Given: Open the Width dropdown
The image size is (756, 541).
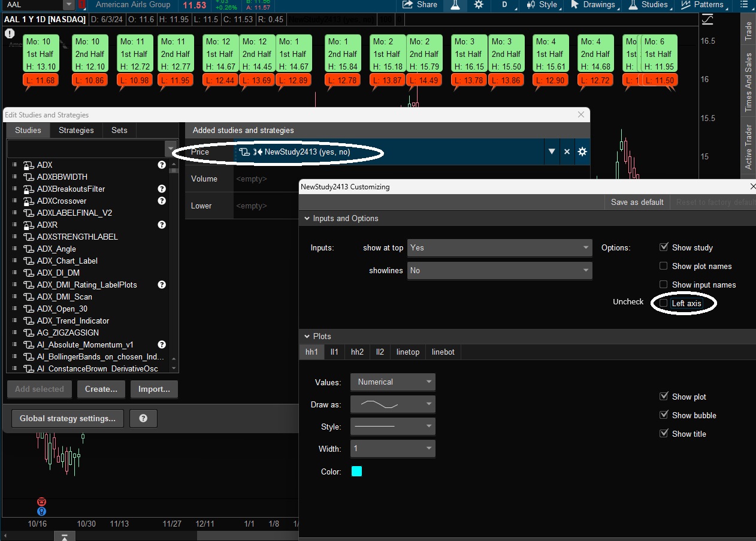Looking at the screenshot, I should (393, 449).
